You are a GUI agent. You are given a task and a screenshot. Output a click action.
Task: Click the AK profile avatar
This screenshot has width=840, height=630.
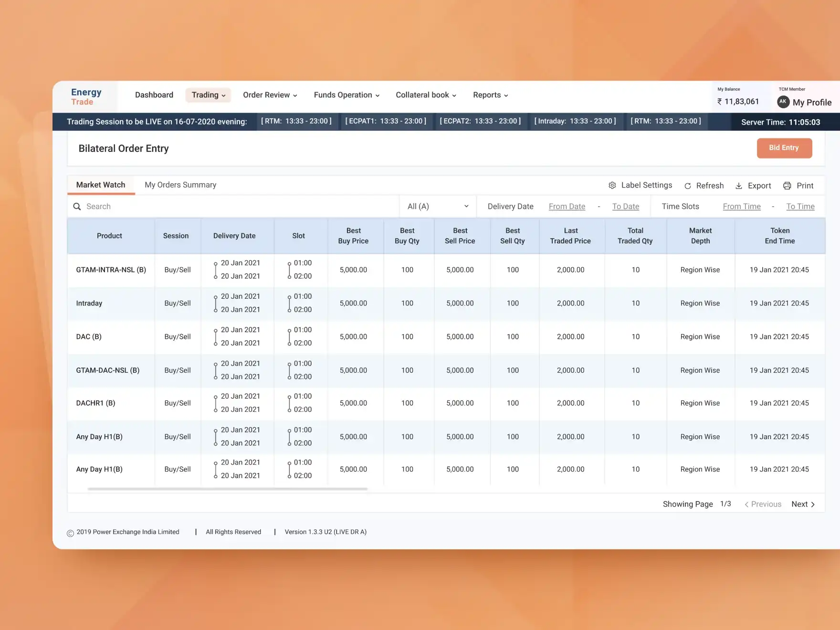[x=783, y=102]
